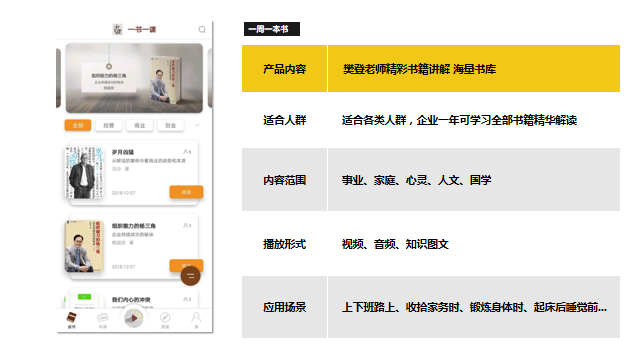Open the 听课 ticket tab icon

coord(102,318)
